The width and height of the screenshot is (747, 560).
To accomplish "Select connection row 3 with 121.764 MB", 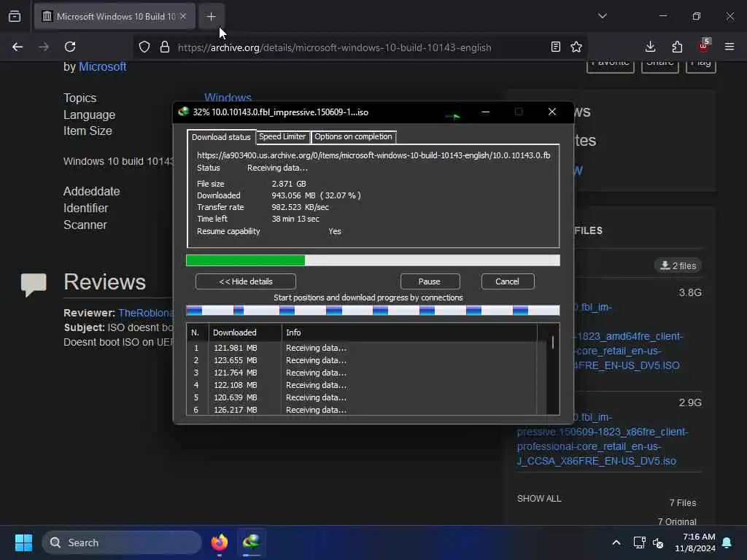I will pyautogui.click(x=362, y=373).
